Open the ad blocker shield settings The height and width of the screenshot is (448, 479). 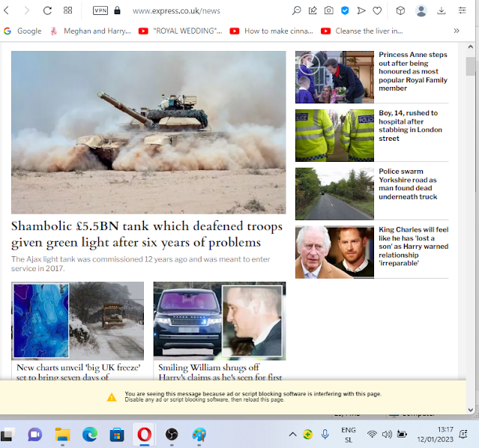(345, 10)
